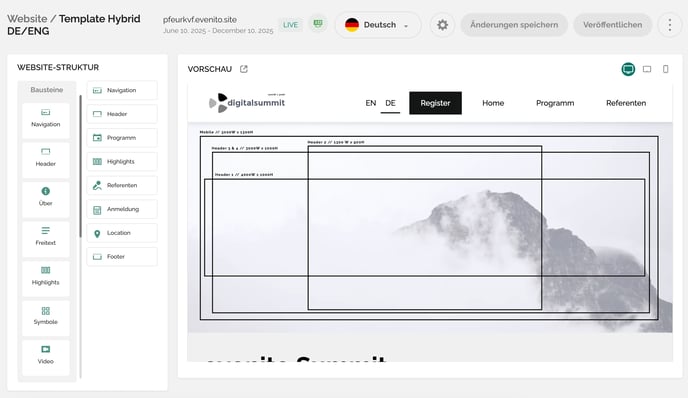
Task: Open the Anmeldung item in website structure
Action: click(122, 209)
